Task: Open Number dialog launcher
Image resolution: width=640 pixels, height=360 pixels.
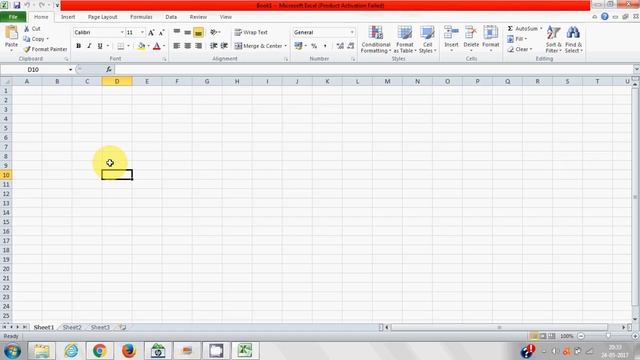Action: point(353,59)
